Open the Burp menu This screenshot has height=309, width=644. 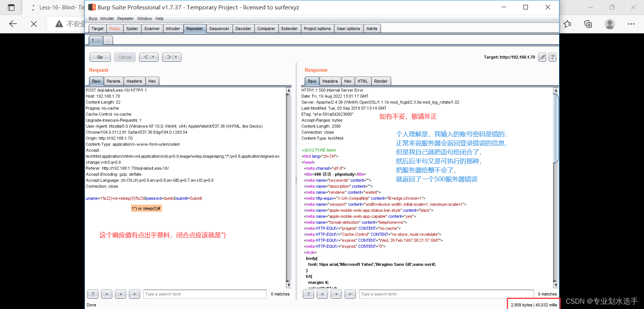(x=93, y=18)
